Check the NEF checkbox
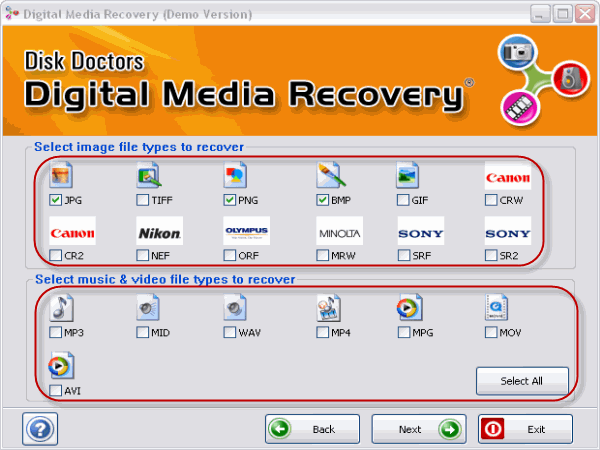 click(143, 255)
